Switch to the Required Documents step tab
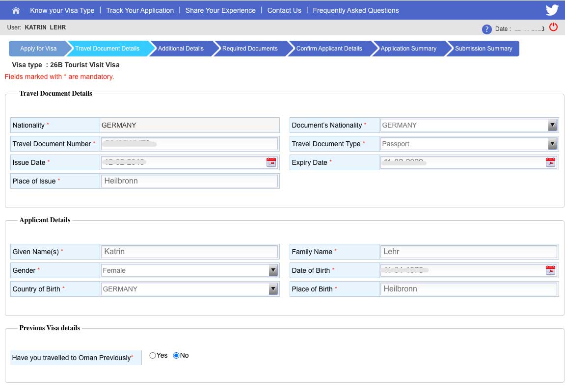Screen dimensions: 565x392 (250, 49)
